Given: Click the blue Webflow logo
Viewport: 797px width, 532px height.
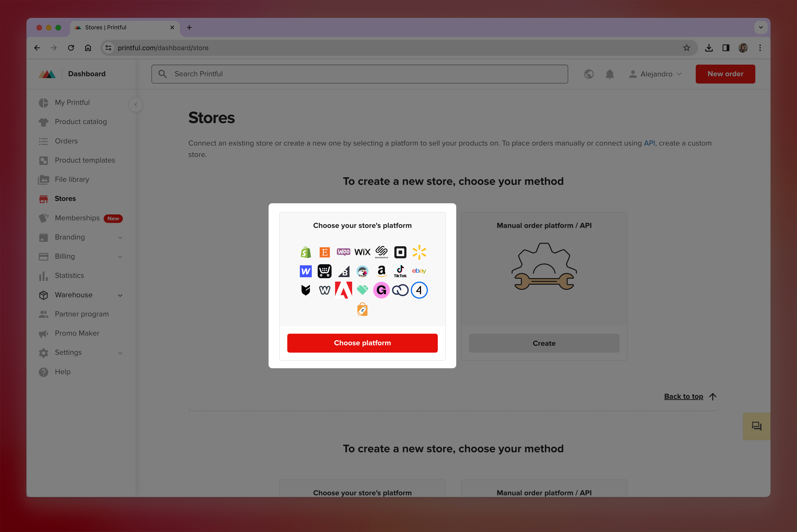Looking at the screenshot, I should click(306, 271).
